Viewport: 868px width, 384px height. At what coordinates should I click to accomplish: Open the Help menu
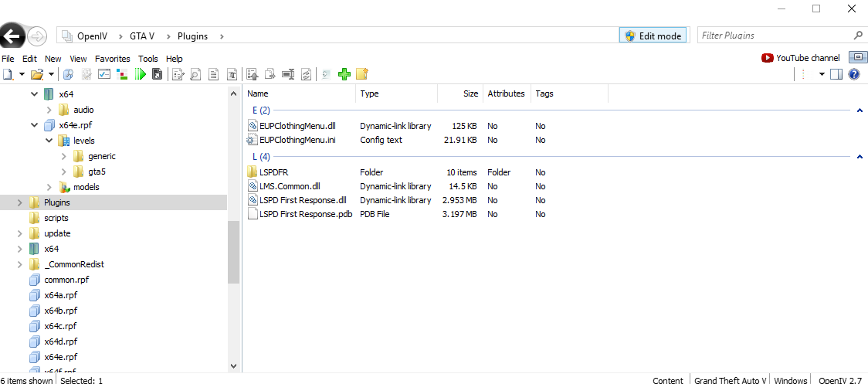click(x=175, y=58)
